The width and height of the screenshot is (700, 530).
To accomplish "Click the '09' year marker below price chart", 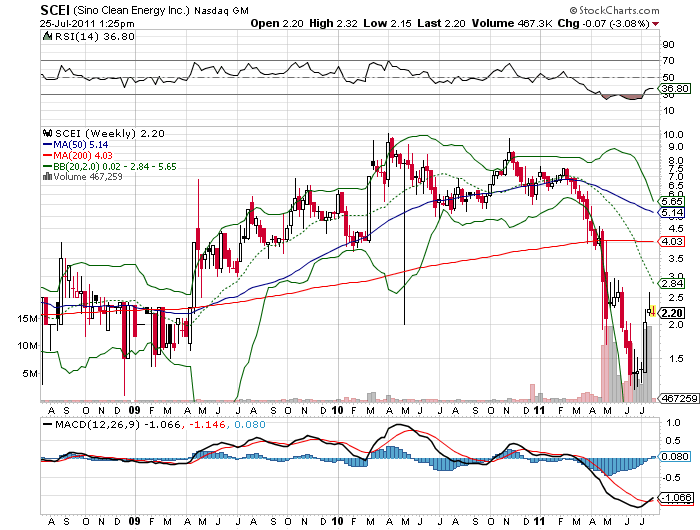I will pos(134,410).
